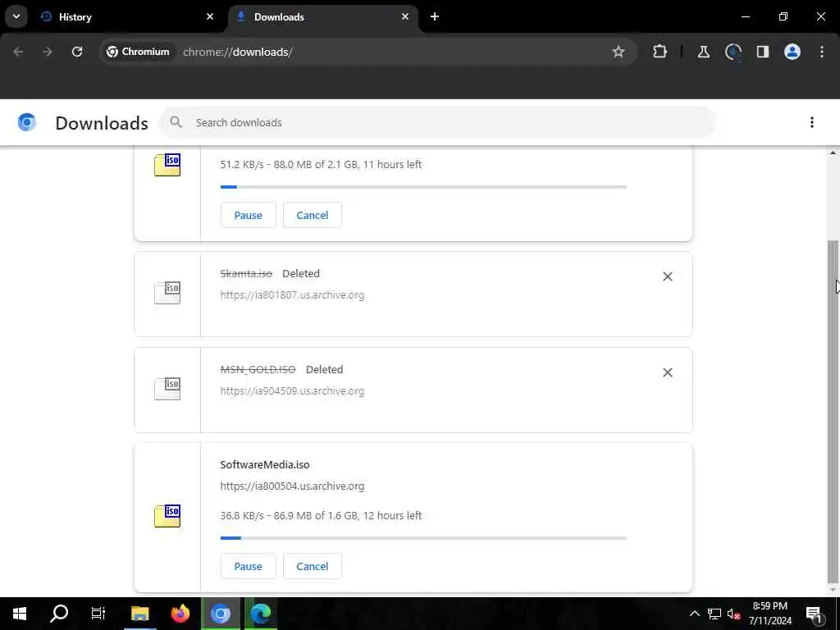840x630 pixels.
Task: Open Chrome Labs flask icon
Action: [703, 52]
